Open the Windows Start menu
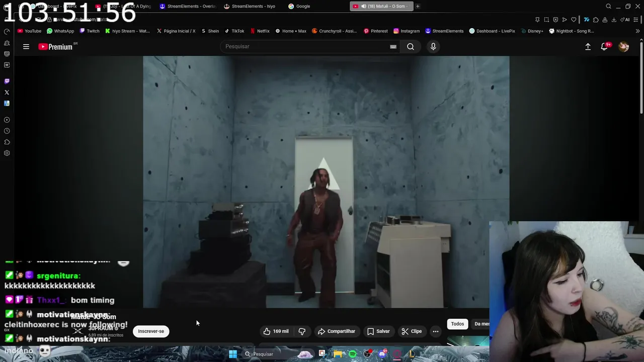This screenshot has height=362, width=644. 233,354
